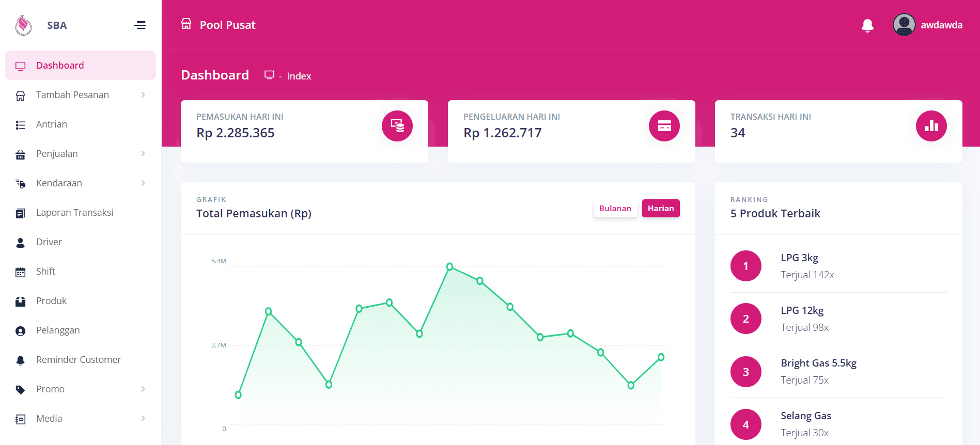Click the Media icon in sidebar
Image resolution: width=980 pixels, height=445 pixels.
21,419
